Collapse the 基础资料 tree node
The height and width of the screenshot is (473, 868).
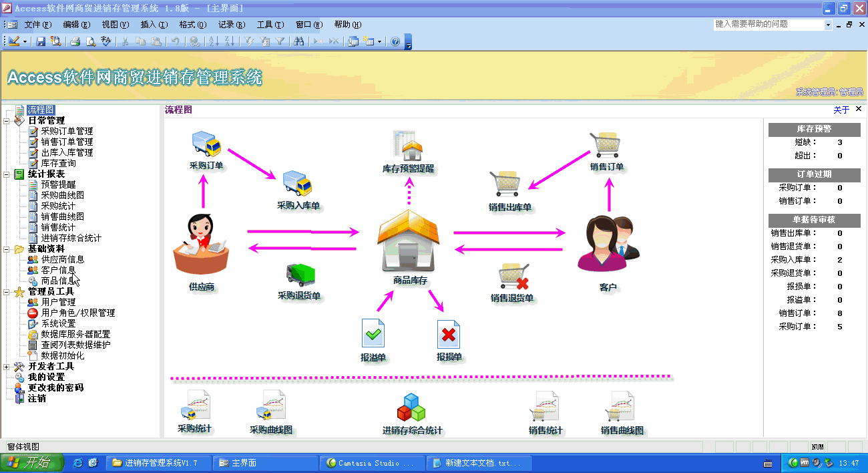click(x=7, y=249)
